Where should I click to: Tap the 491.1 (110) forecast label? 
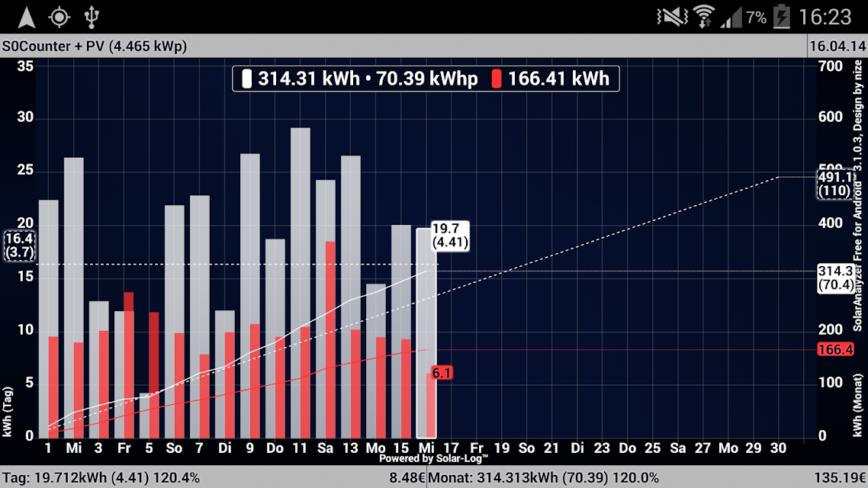point(836,185)
